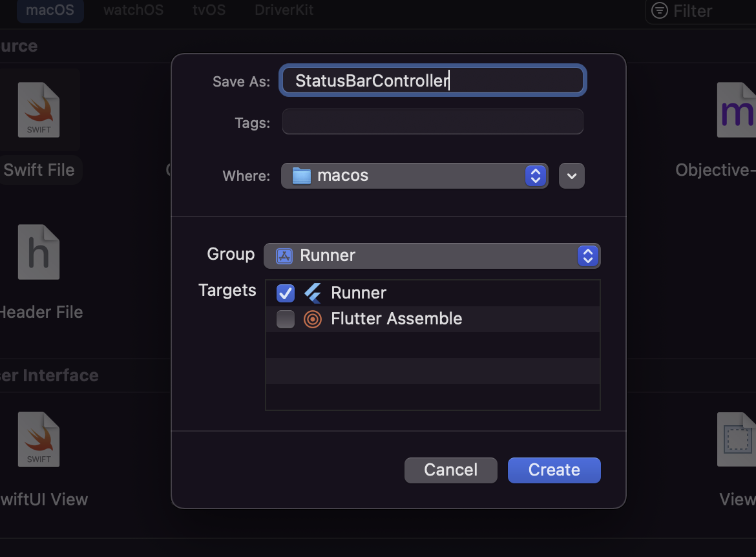The height and width of the screenshot is (557, 756).
Task: Expand the full file browser chevron
Action: pyautogui.click(x=572, y=176)
